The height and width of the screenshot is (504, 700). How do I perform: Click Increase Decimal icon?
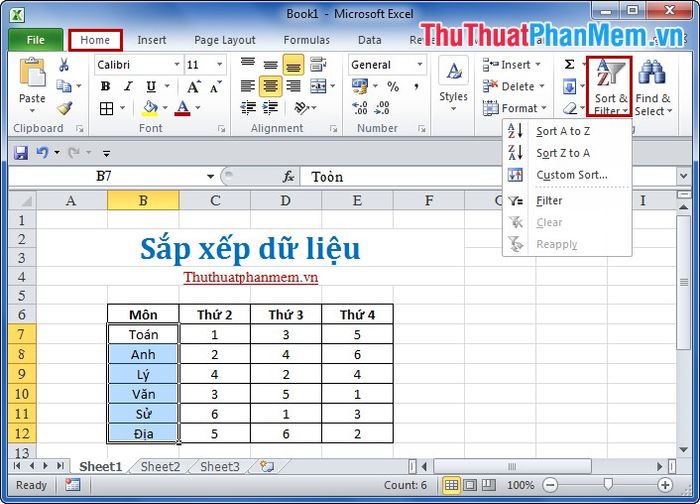click(x=360, y=108)
